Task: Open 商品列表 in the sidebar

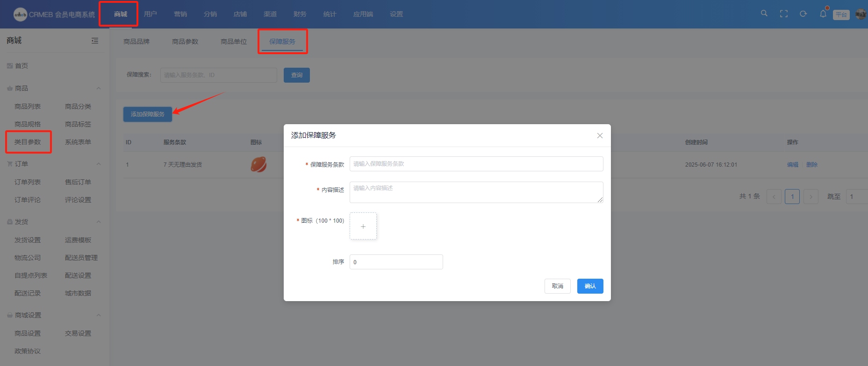Action: pyautogui.click(x=28, y=107)
